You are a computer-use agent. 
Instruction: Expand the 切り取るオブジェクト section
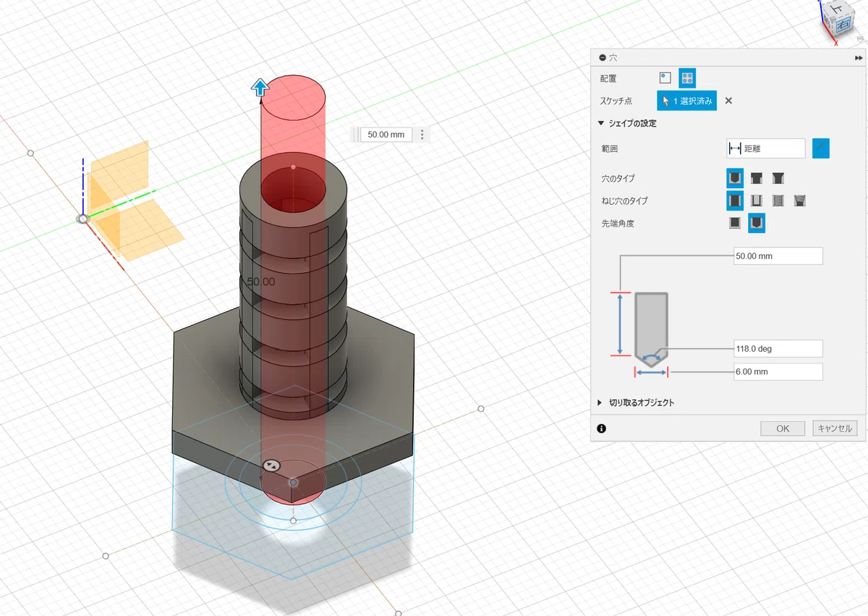[x=600, y=402]
